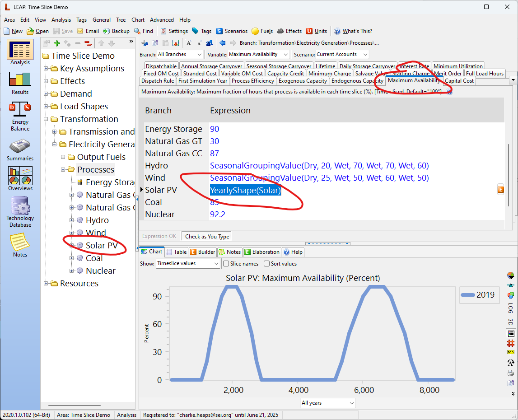Expand the Resources tree folder
518x420 pixels.
click(x=46, y=284)
